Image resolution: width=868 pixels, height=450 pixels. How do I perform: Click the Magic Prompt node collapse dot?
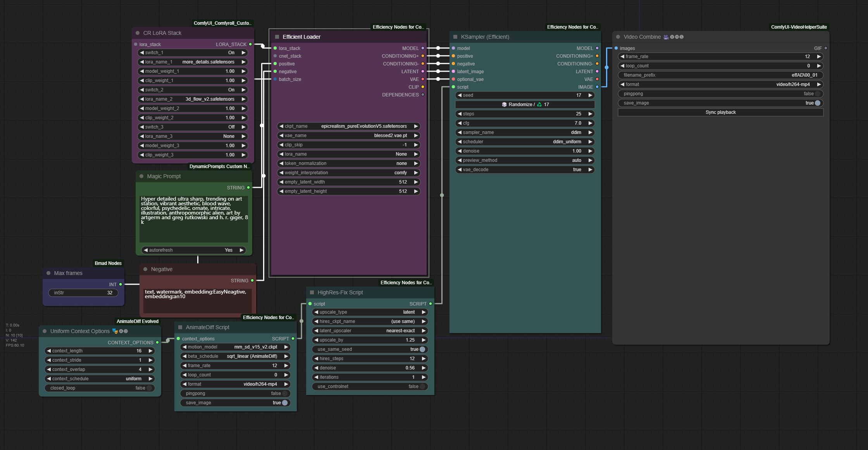[x=141, y=176]
